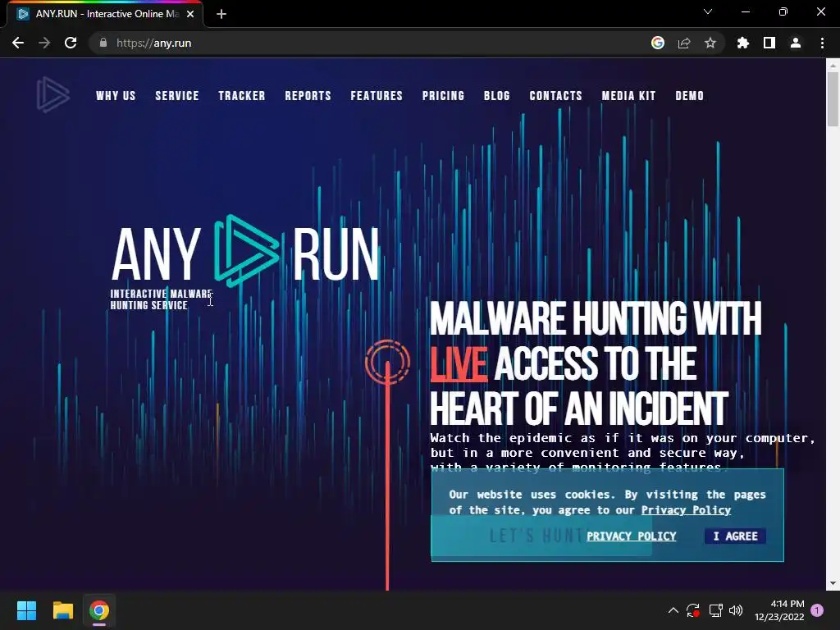Open the Chrome profile icon
This screenshot has width=840, height=630.
[x=796, y=43]
